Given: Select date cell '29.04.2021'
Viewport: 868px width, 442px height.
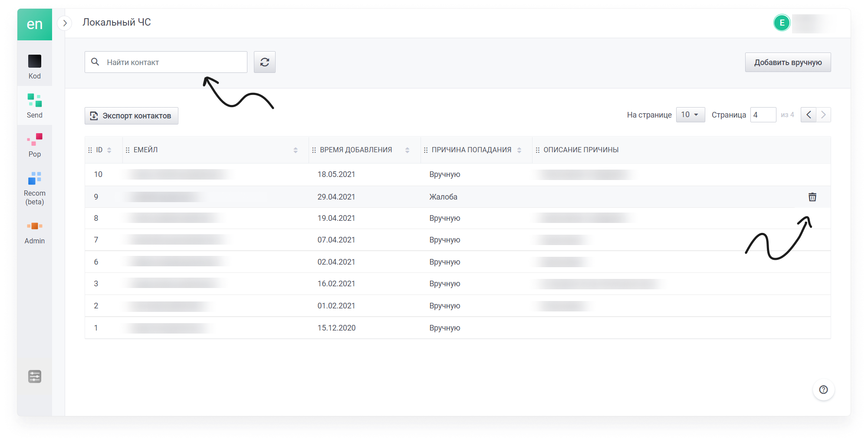Looking at the screenshot, I should click(336, 197).
